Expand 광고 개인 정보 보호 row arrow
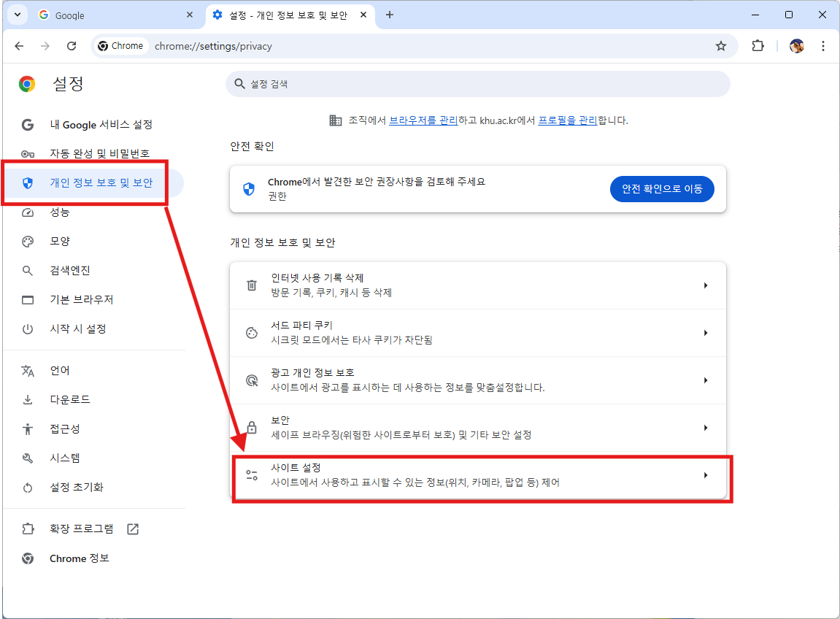Viewport: 840px width, 619px height. (706, 380)
